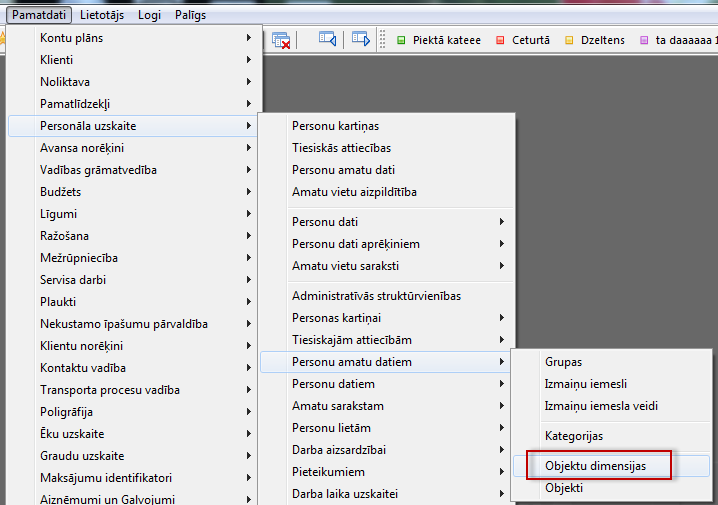Open Grupas from the last submenu
The image size is (718, 505).
tap(611, 362)
